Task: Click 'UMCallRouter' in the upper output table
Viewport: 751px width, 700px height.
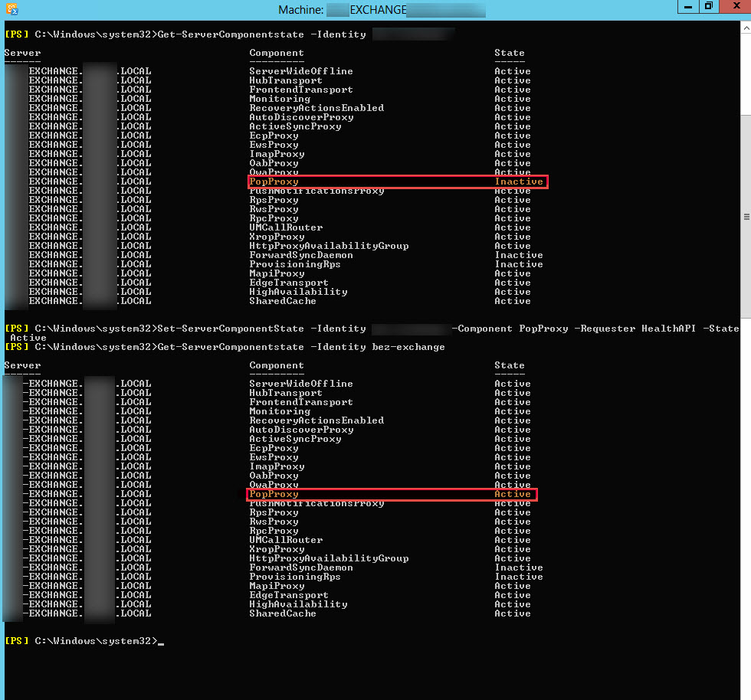Action: (x=286, y=227)
